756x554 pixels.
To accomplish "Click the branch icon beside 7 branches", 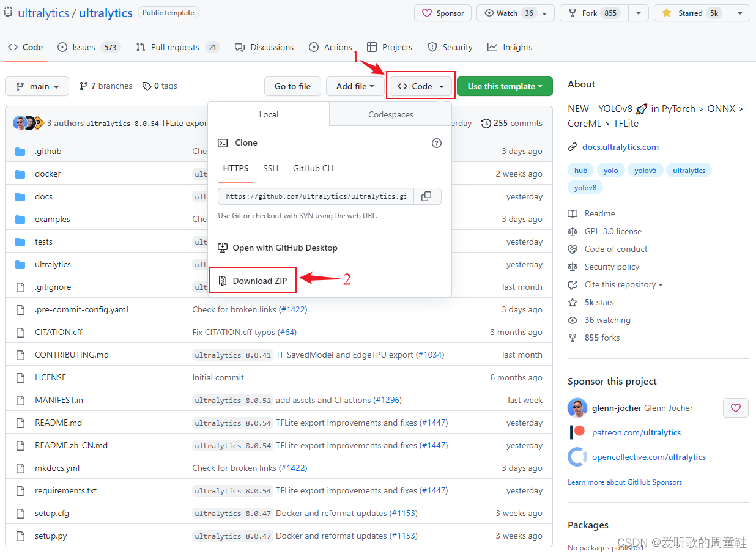I will point(84,86).
